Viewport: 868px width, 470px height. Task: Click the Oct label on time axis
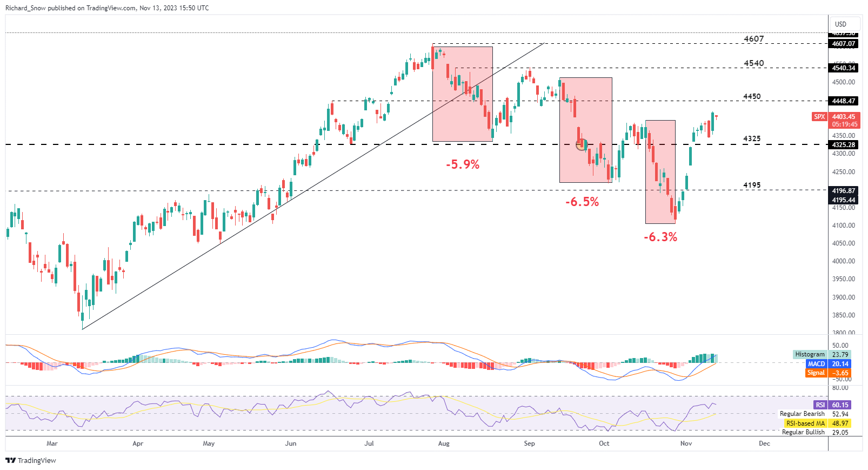click(x=604, y=443)
